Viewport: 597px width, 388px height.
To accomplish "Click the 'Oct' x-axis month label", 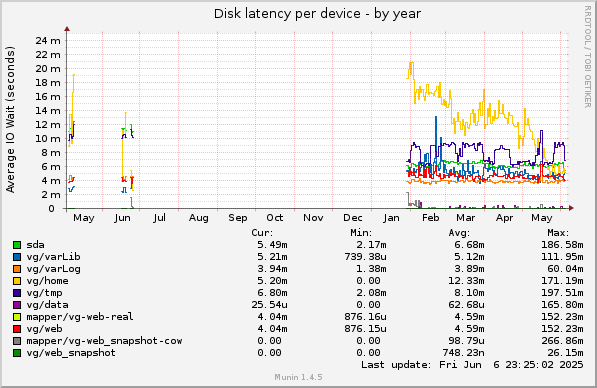I will (275, 218).
